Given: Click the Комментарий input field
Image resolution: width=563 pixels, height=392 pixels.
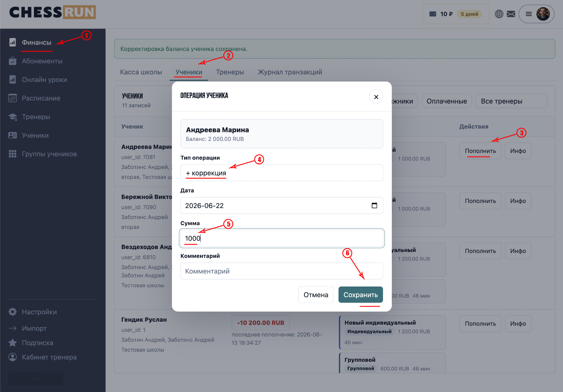Looking at the screenshot, I should pos(281,271).
